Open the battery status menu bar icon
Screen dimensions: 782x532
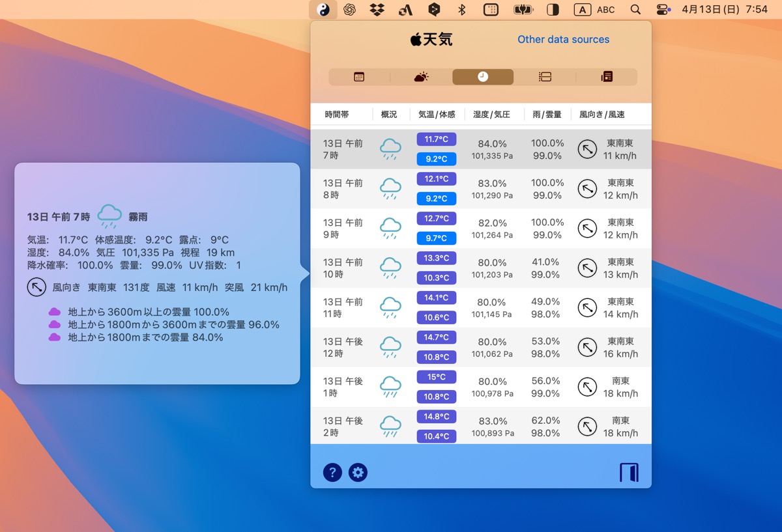point(524,10)
